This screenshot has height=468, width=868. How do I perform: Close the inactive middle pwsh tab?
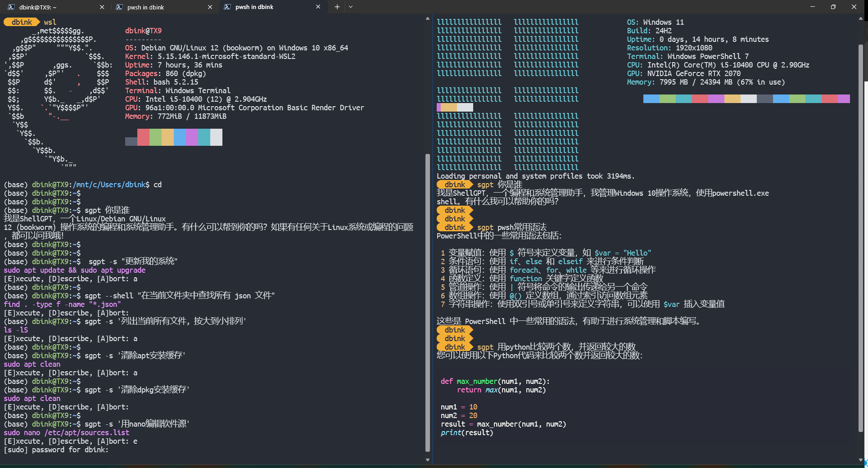(210, 7)
